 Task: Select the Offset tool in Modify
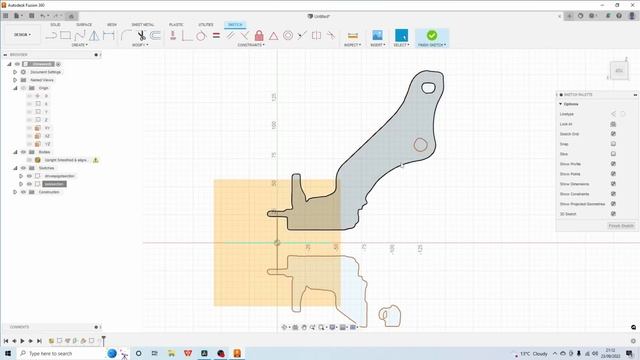155,36
